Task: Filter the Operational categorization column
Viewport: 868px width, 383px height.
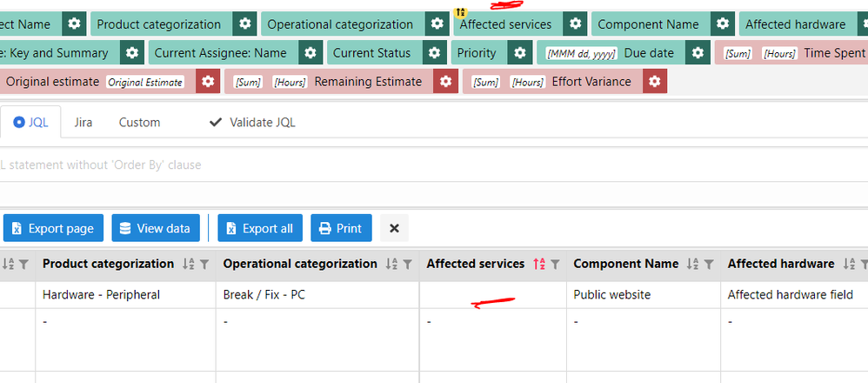Action: tap(407, 265)
